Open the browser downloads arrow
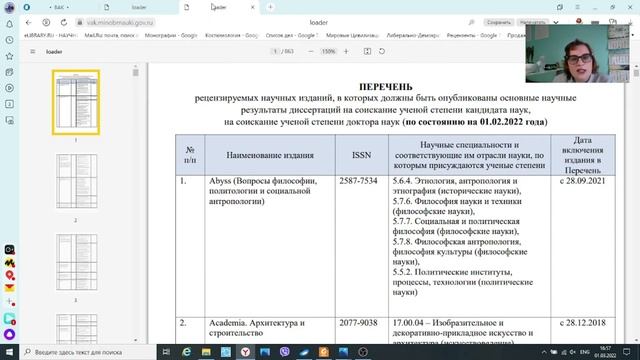Viewport: 640px width, 360px height. (631, 22)
